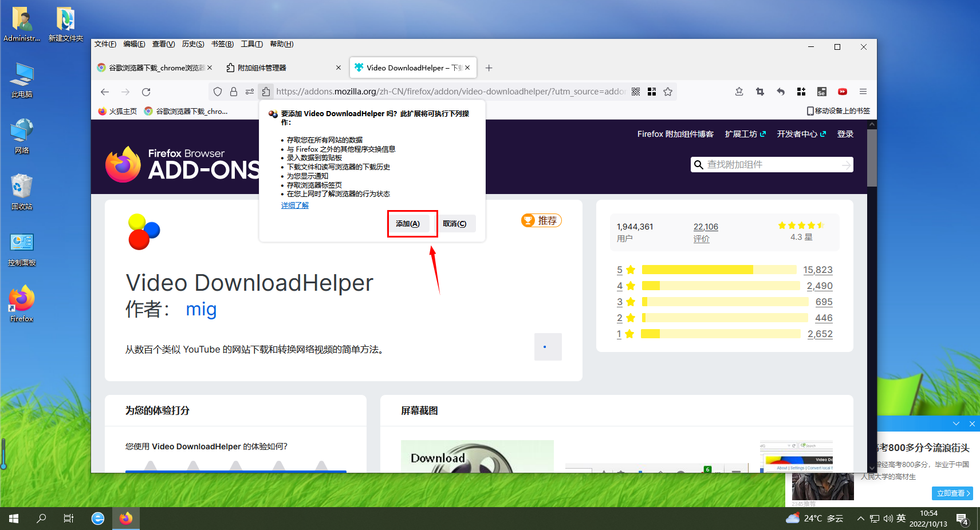Open the 工具(T) menu

click(251, 44)
